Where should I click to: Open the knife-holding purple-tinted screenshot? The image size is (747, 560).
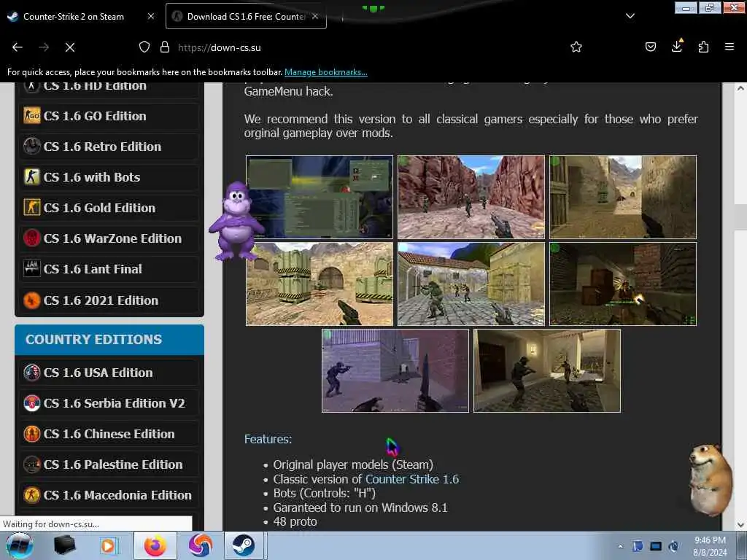[395, 371]
